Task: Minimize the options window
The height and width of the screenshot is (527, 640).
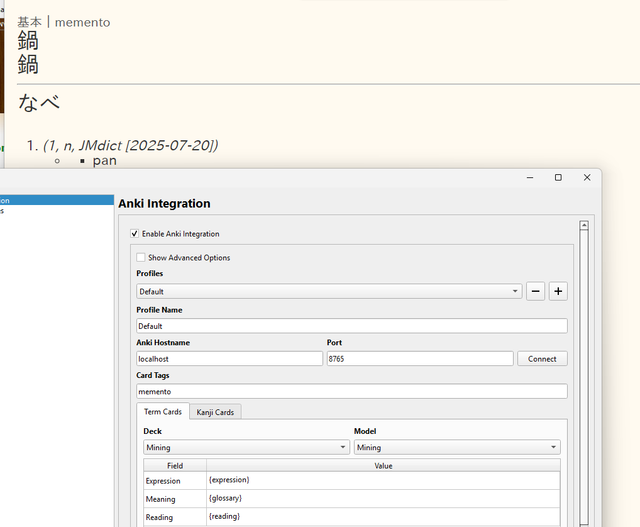Action: tap(530, 178)
